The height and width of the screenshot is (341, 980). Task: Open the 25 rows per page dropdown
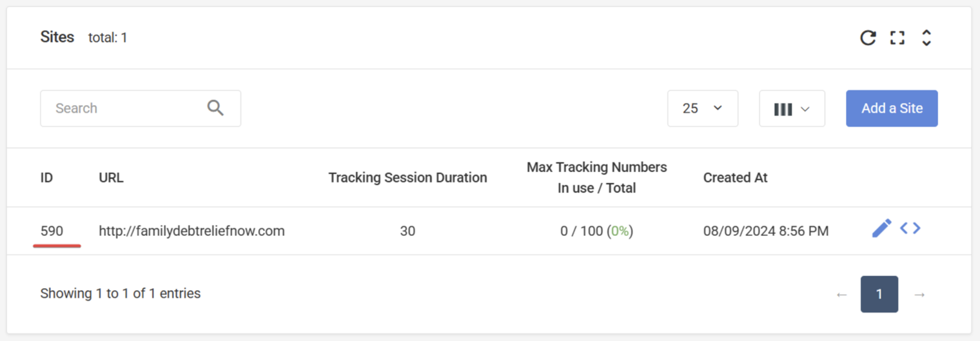(703, 108)
